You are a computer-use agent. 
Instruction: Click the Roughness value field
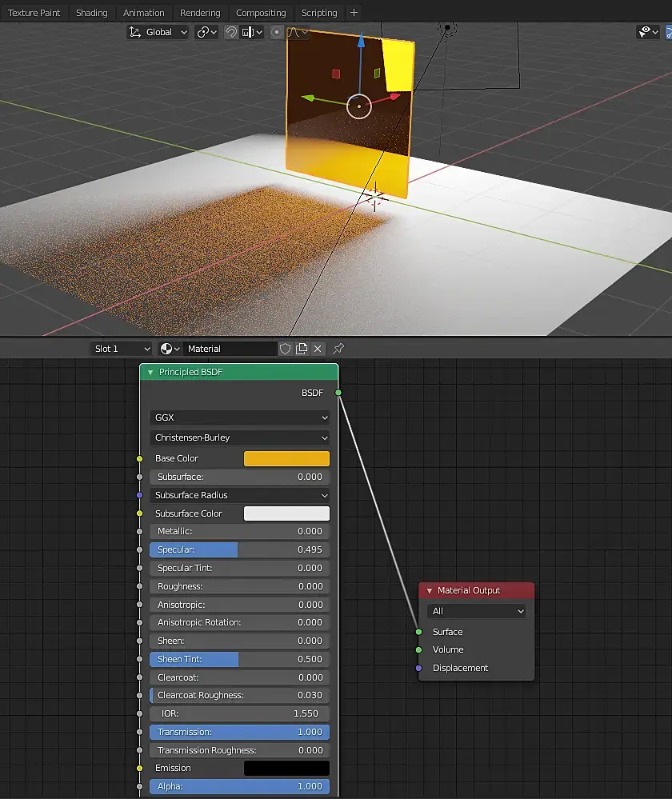pos(239,586)
